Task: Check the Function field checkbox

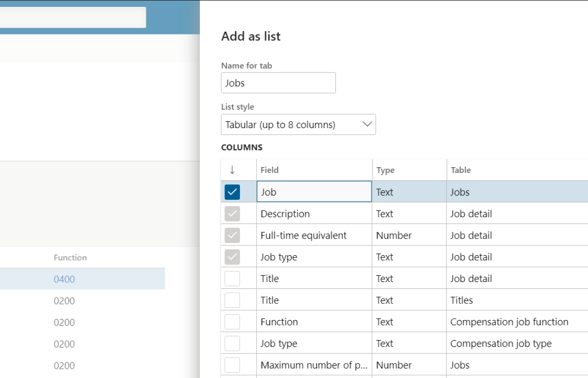Action: coord(232,322)
